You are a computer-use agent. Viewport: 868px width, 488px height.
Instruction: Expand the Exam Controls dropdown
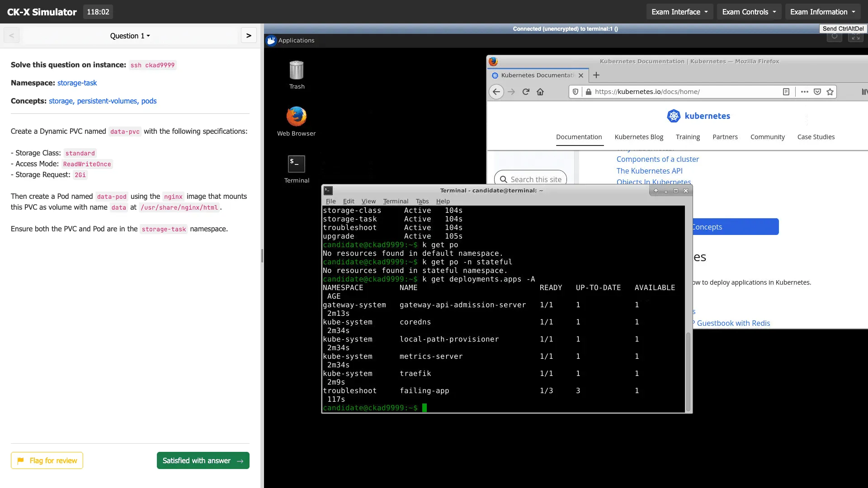pos(748,12)
